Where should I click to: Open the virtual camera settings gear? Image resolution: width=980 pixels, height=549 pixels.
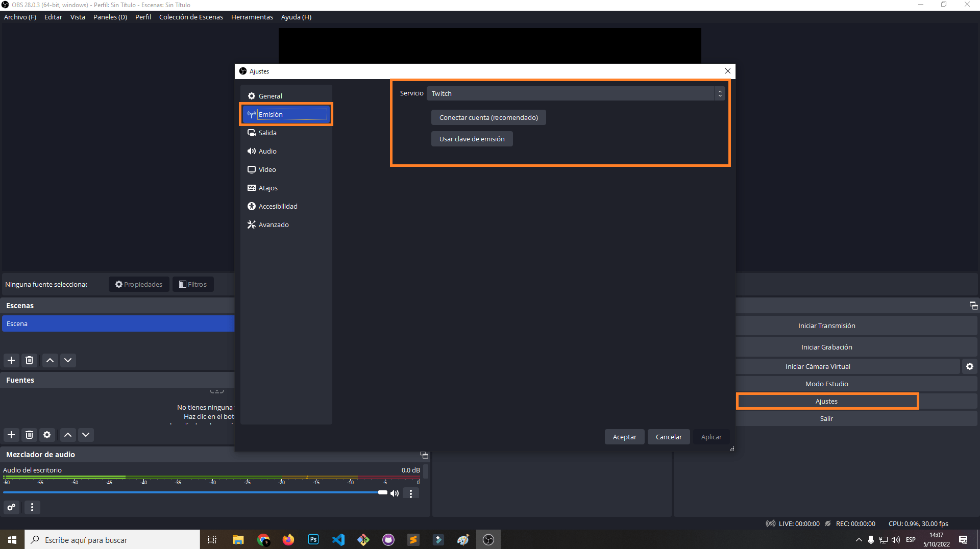tap(969, 366)
